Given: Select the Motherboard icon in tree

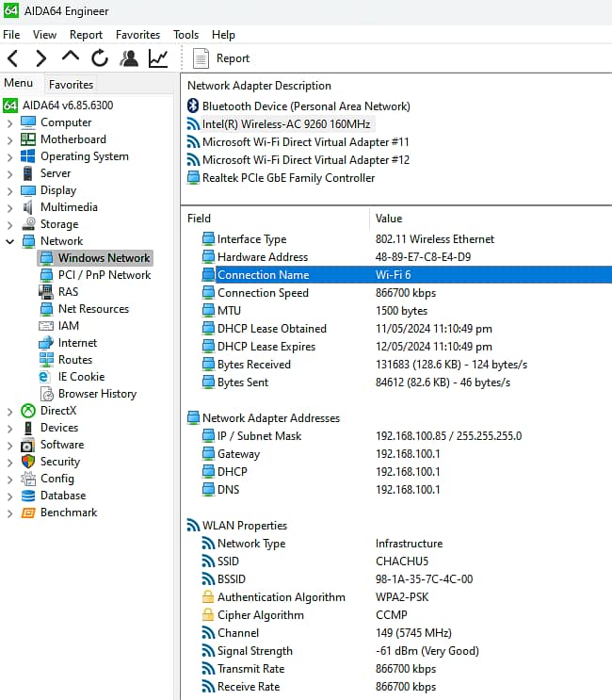Looking at the screenshot, I should (x=28, y=139).
